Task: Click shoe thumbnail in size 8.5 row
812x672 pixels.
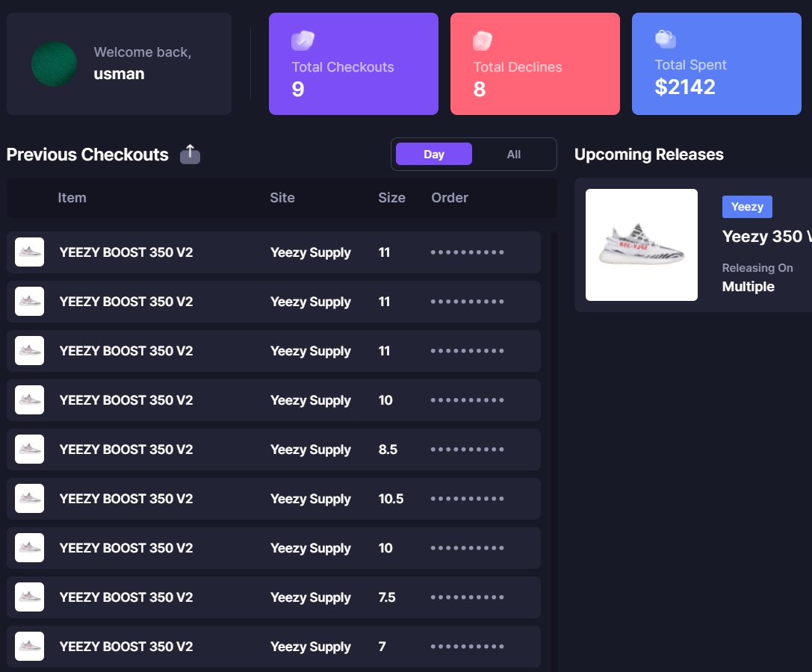Action: click(30, 449)
